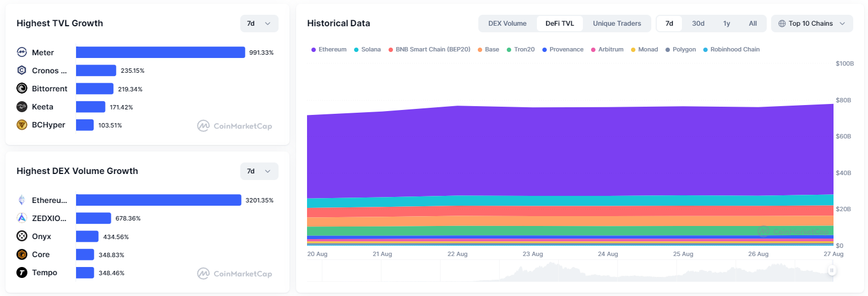Screen dimensions: 868x296
Task: Toggle Arbitrum series in chart legend
Action: pos(607,49)
